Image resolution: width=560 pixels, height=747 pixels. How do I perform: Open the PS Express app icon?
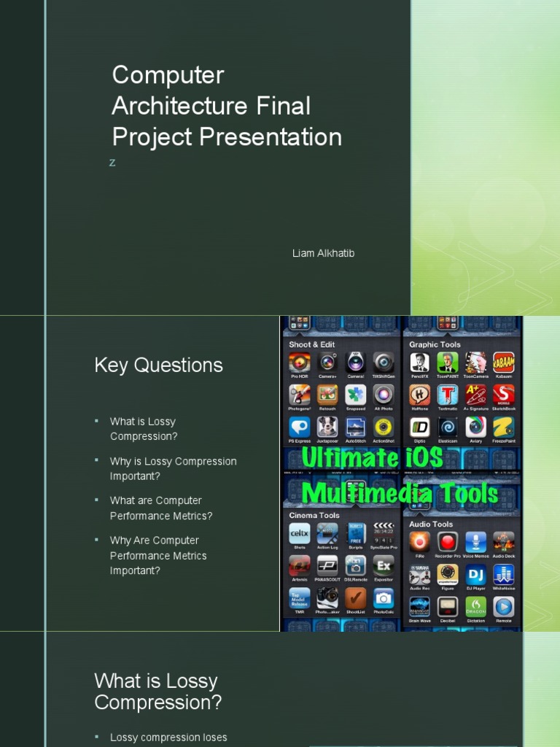coord(300,427)
